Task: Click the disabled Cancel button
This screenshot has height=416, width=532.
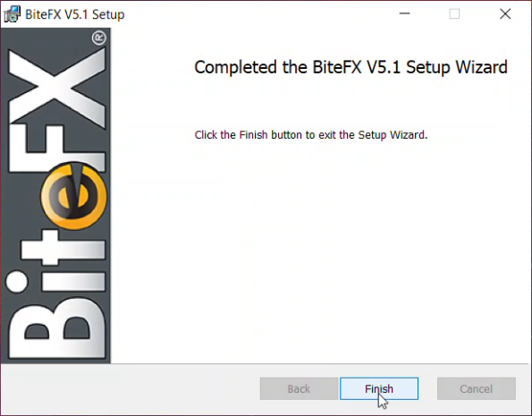Action: (477, 388)
